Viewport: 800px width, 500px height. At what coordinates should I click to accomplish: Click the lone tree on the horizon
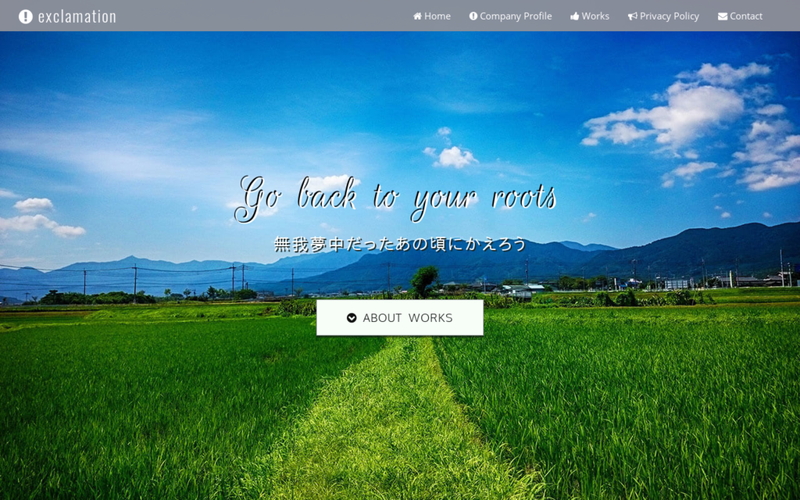[424, 280]
